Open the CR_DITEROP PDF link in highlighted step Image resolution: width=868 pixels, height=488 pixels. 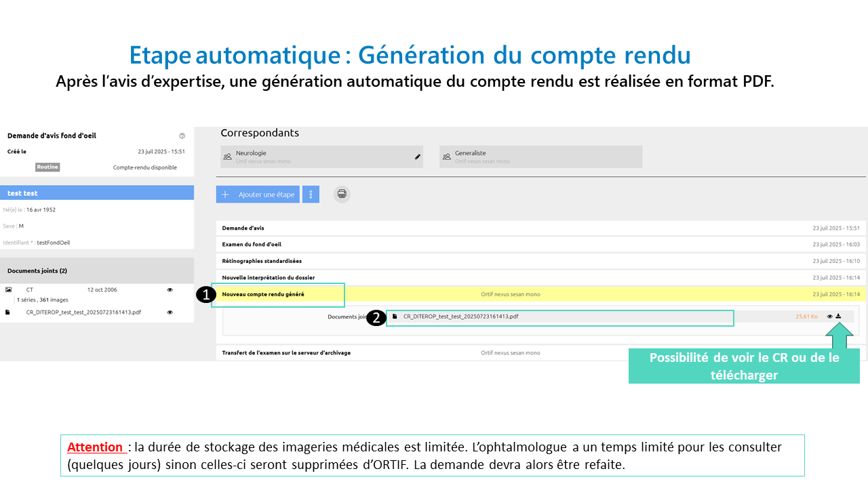460,317
